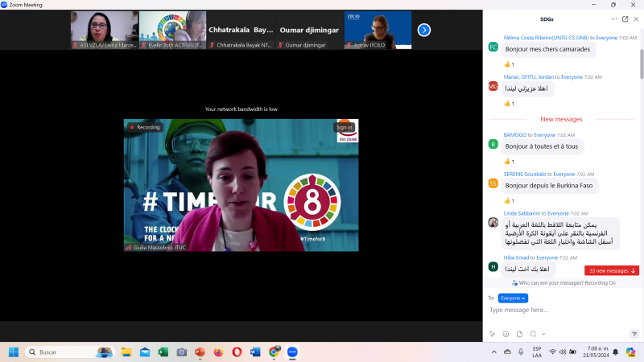The width and height of the screenshot is (644, 362).
Task: Click SEREME Sounkalo sender name
Action: (x=525, y=174)
